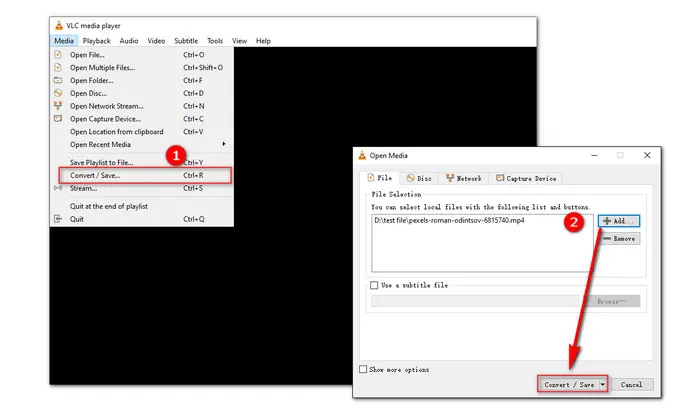
Task: Click the Add... button
Action: [619, 221]
